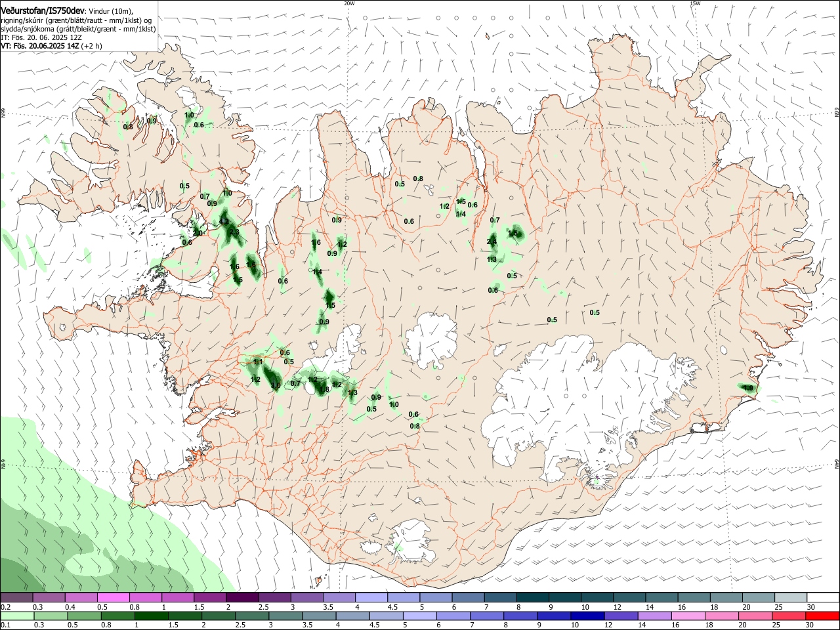Screen dimensions: 840x630
Task: Click the dark teal swatch between 8 and 9, upper legend
Action: 532,598
